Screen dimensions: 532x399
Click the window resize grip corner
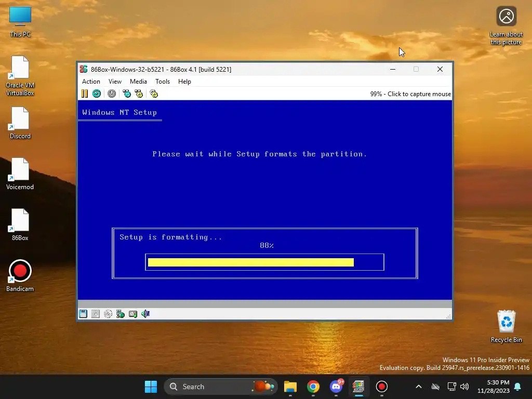coord(448,316)
